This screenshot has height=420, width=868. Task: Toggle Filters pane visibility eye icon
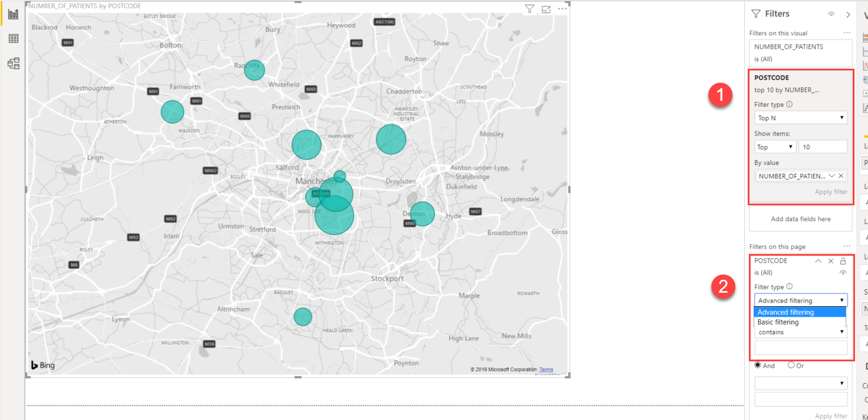(831, 14)
